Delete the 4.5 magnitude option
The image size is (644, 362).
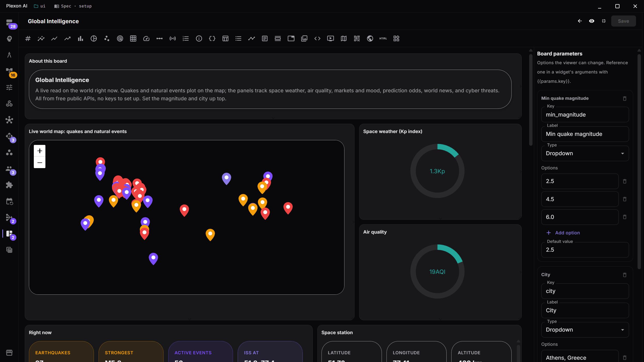pyautogui.click(x=625, y=199)
